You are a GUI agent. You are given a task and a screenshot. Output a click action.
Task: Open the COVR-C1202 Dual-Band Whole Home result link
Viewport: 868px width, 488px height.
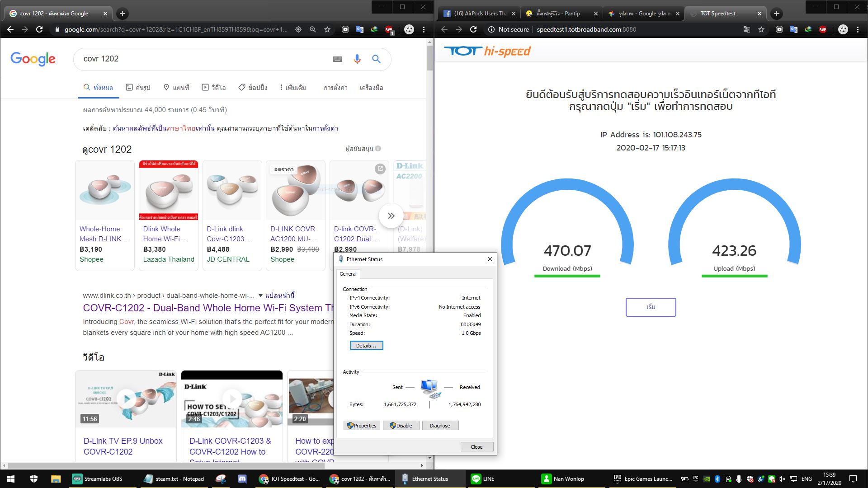click(208, 308)
